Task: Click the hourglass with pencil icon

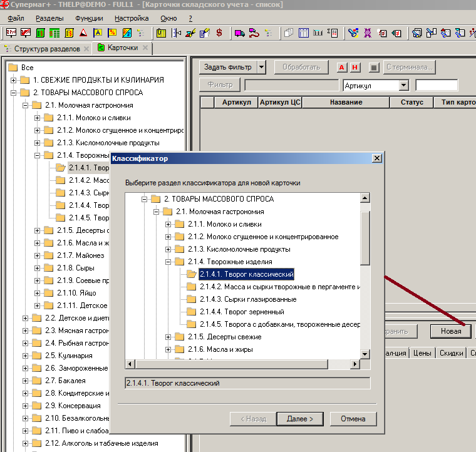Action: pyautogui.click(x=190, y=33)
